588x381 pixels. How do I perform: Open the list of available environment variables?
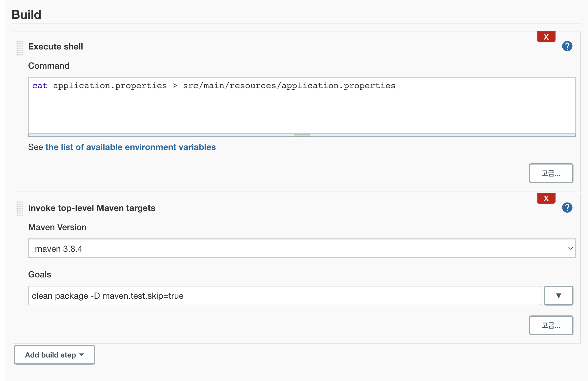(x=130, y=147)
